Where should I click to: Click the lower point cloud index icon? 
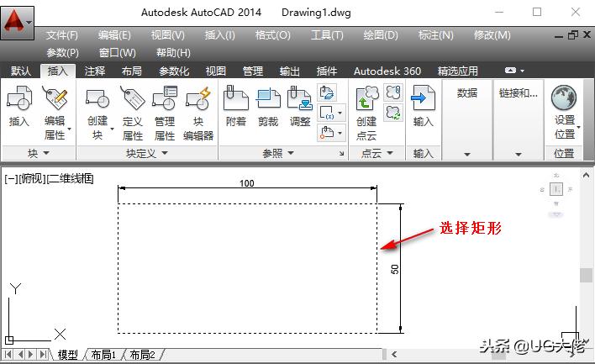(x=393, y=113)
